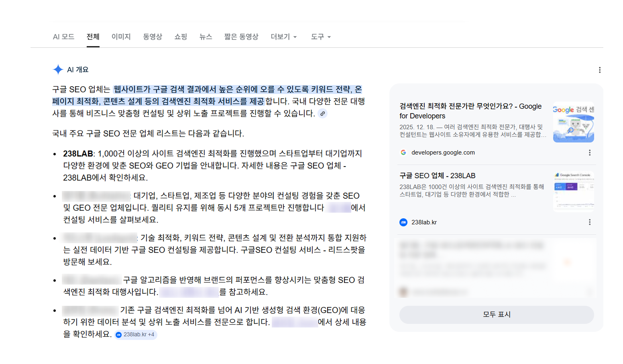Viewport: 623px width, 364px height.
Task: Switch to the AI 모드 tab
Action: coord(63,37)
